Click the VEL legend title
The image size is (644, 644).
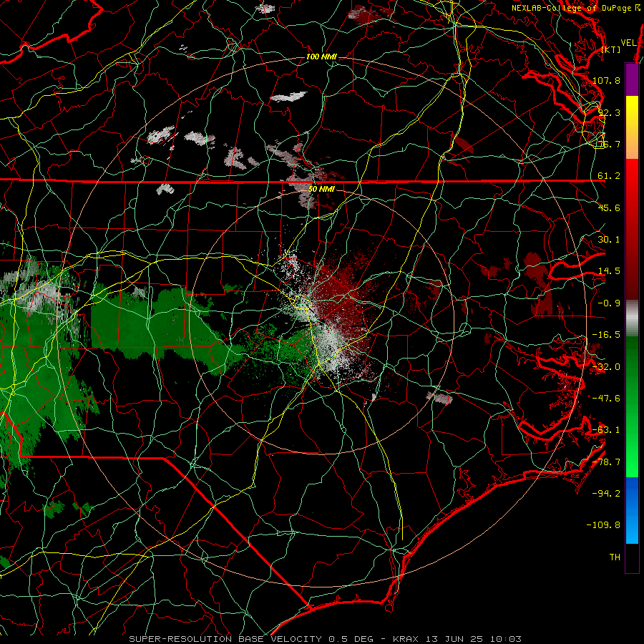[628, 43]
